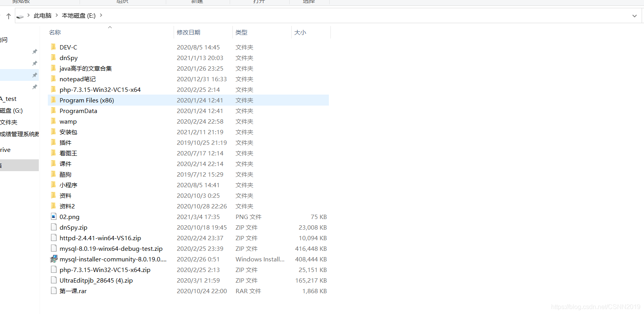Image resolution: width=644 pixels, height=314 pixels.
Task: Select 文件夹 item in navigation pane
Action: (x=9, y=122)
